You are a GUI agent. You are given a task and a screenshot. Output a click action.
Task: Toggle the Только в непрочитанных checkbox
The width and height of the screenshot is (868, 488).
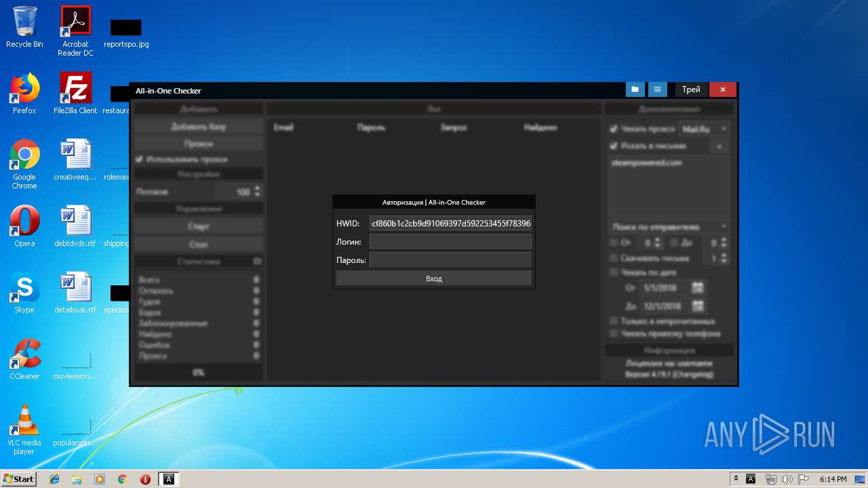pos(614,321)
